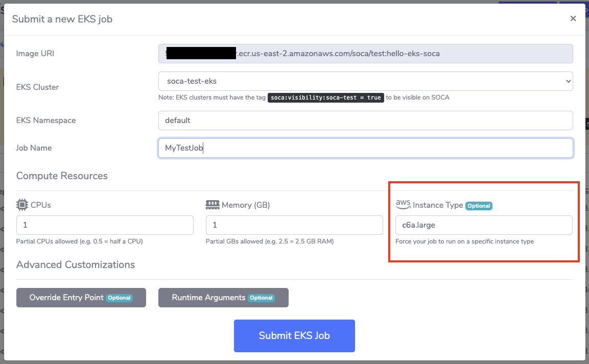Click the CPU chip icon
Screen dimensions: 589x364
coord(22,205)
